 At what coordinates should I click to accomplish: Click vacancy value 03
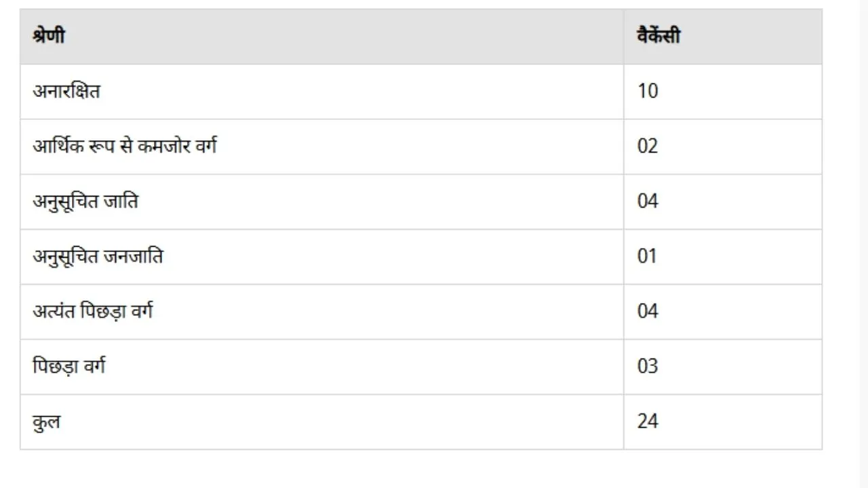(648, 366)
